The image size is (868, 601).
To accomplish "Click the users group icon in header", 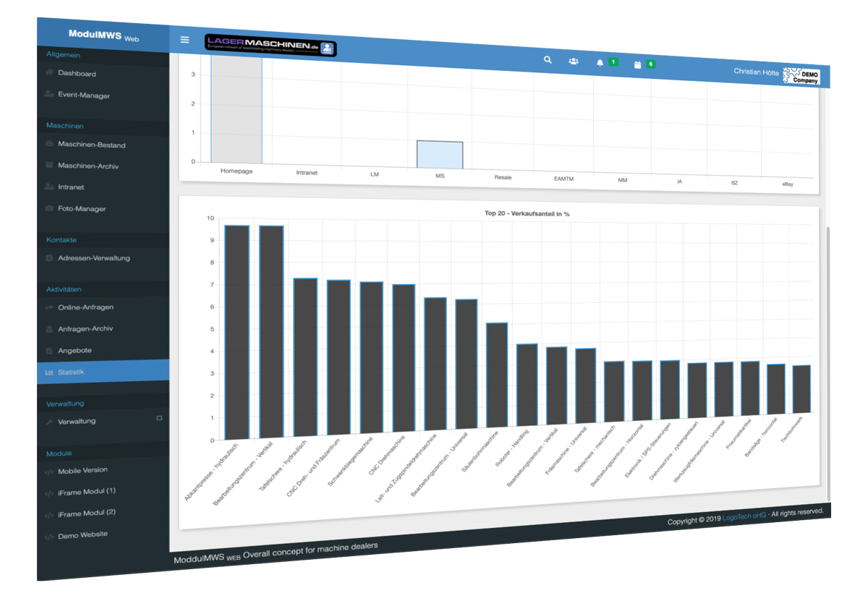I will click(573, 61).
